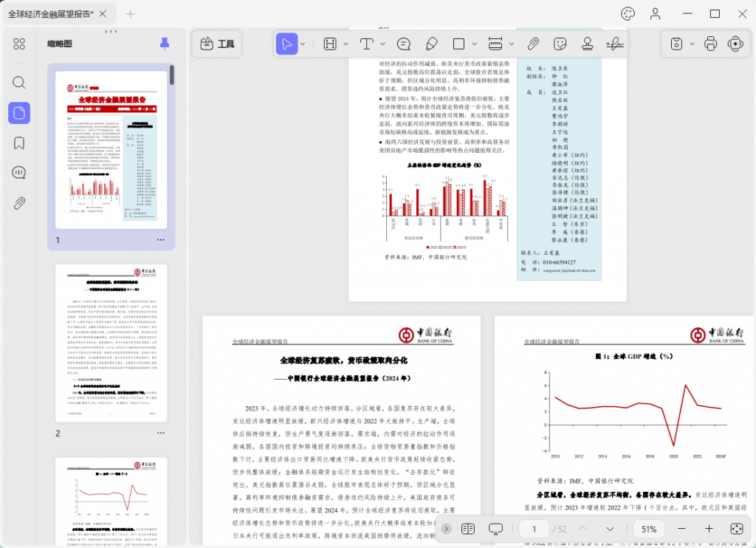The height and width of the screenshot is (548, 756).
Task: Collapse the bottom page toolbar arrow
Action: 447,529
